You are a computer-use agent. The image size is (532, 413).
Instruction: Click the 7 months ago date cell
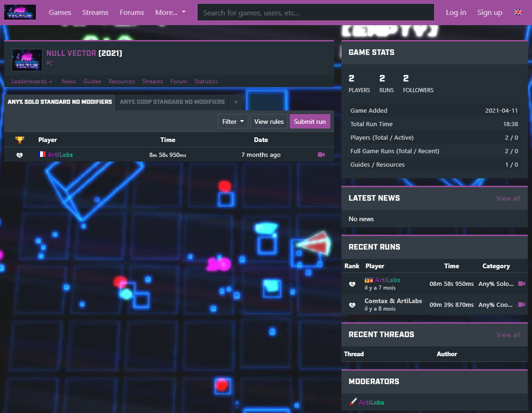click(x=261, y=155)
